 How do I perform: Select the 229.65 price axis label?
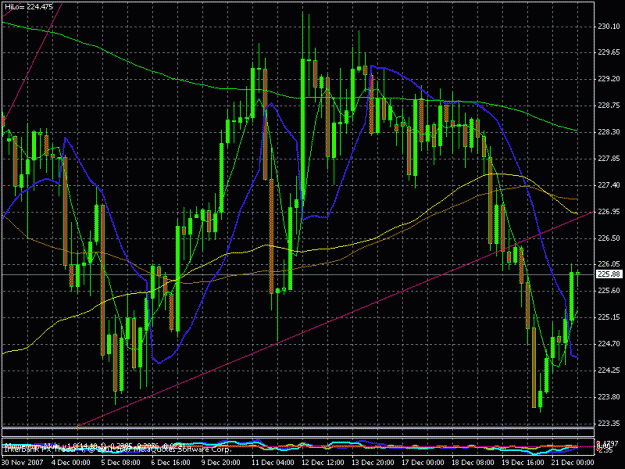tap(609, 53)
